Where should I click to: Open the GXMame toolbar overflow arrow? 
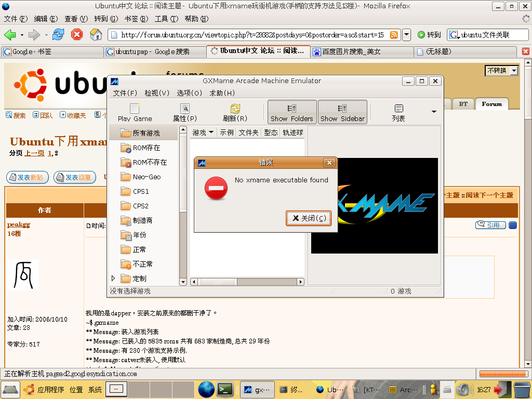tap(434, 112)
